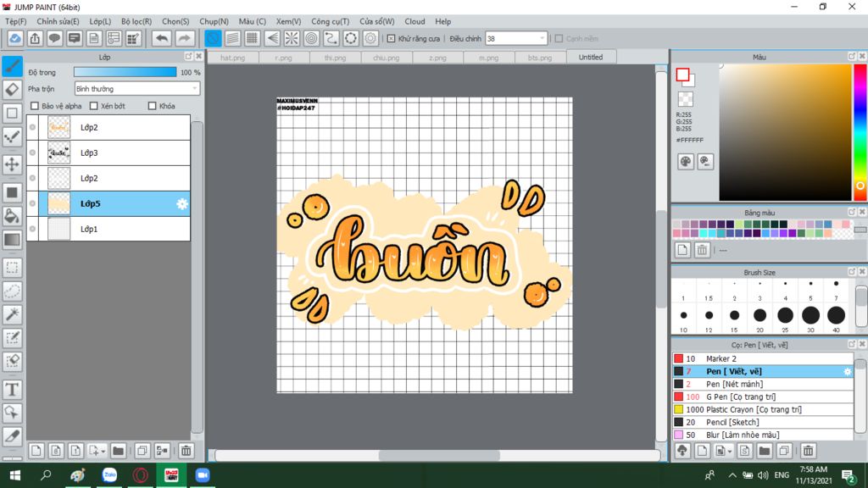This screenshot has width=868, height=488.
Task: Enable radial snap icon
Action: [292, 38]
